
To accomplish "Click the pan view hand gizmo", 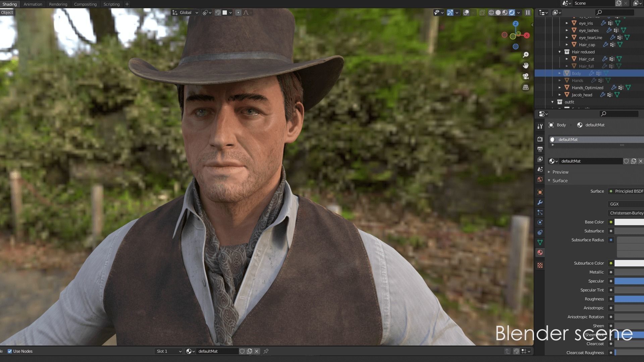I will point(526,65).
